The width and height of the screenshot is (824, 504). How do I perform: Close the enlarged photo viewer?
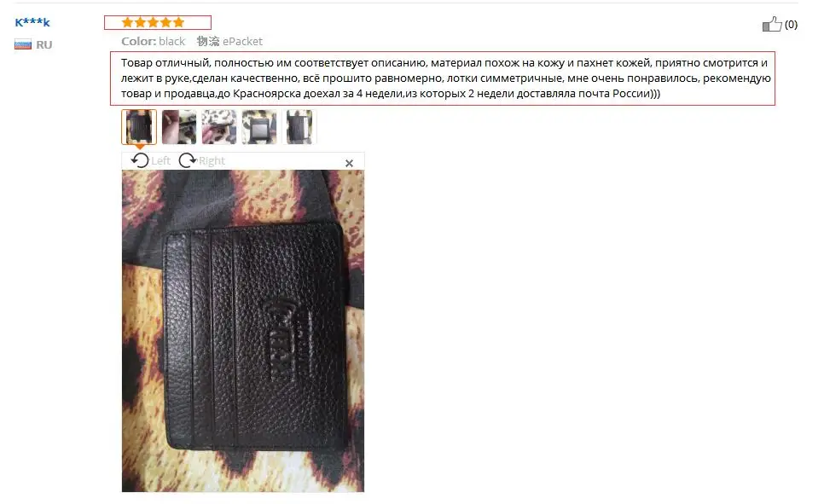click(x=349, y=164)
